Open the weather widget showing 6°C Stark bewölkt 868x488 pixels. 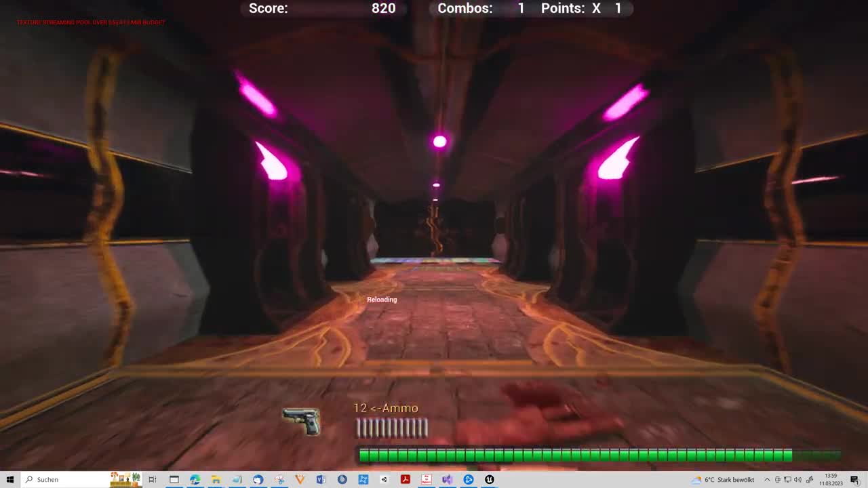(x=719, y=479)
